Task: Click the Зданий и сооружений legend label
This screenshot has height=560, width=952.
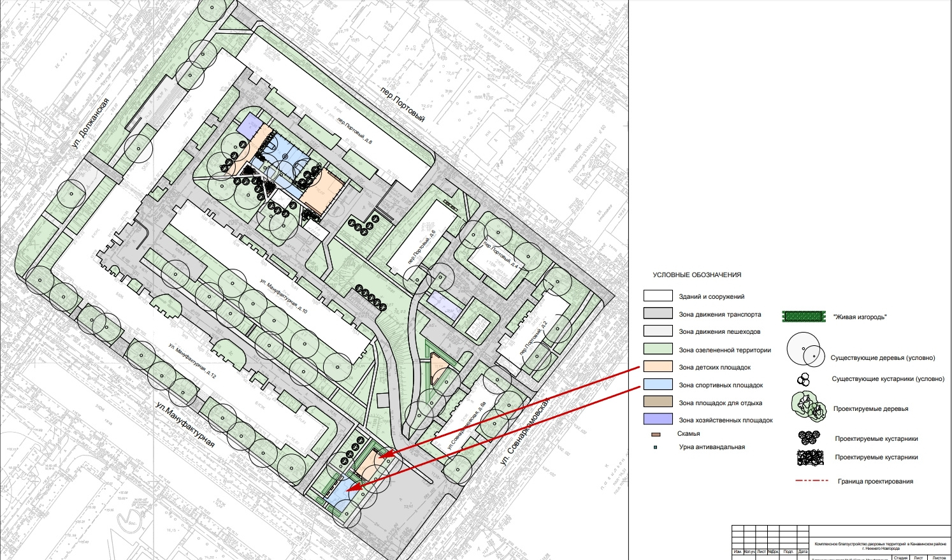Action: pos(711,297)
